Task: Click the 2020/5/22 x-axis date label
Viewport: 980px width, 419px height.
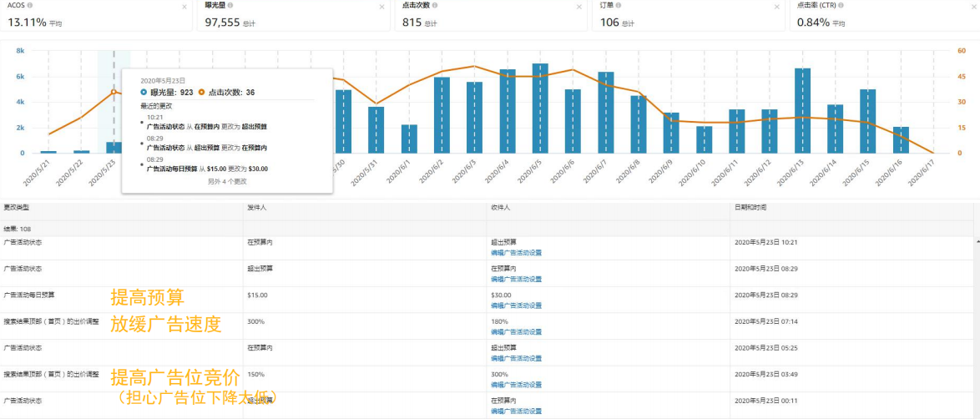Action: pyautogui.click(x=69, y=171)
